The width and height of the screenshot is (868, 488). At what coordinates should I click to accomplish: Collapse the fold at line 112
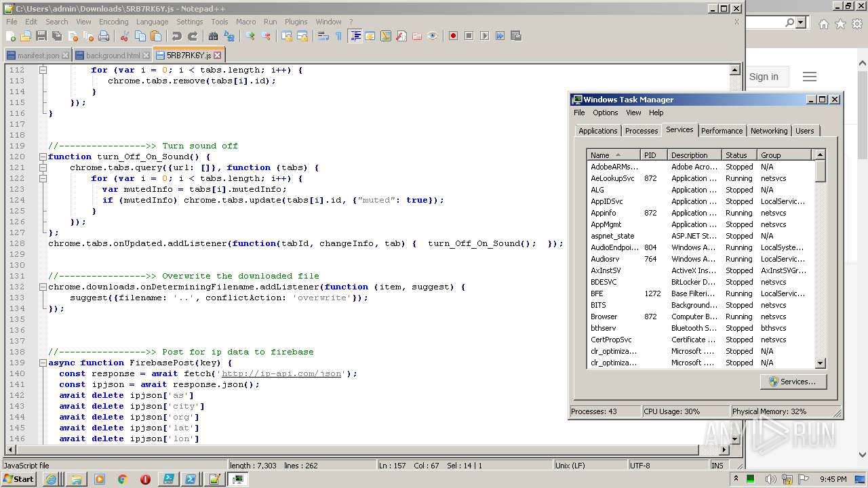click(x=43, y=70)
